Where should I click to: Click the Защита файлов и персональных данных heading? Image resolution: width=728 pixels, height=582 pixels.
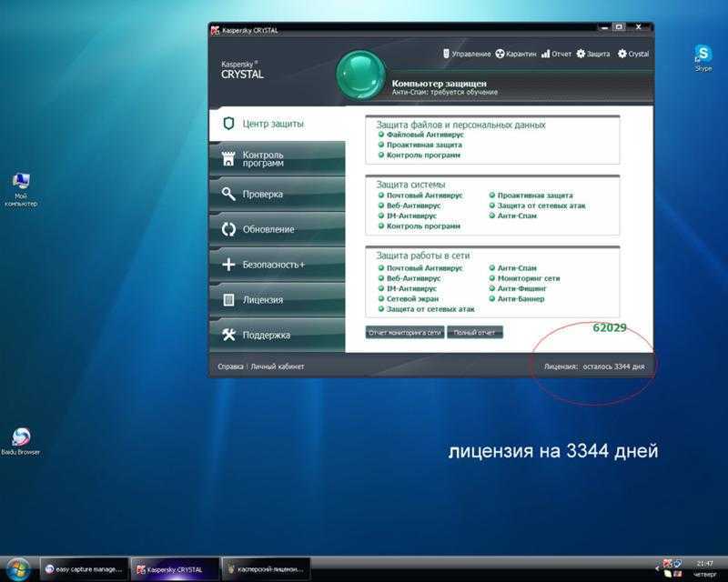[460, 125]
